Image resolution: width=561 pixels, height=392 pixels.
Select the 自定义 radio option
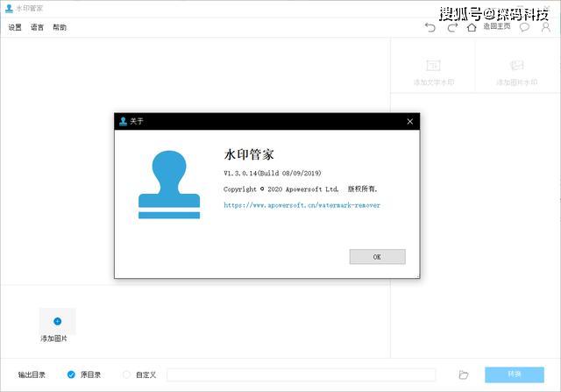(x=126, y=374)
